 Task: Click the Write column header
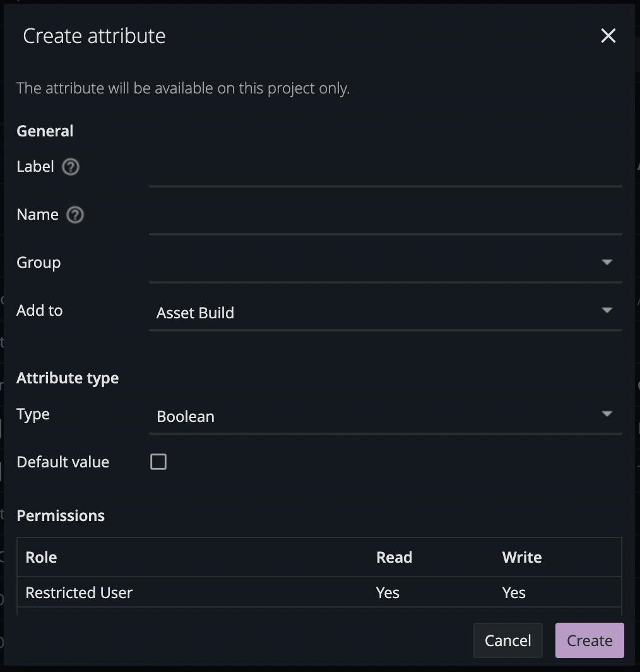click(x=522, y=557)
